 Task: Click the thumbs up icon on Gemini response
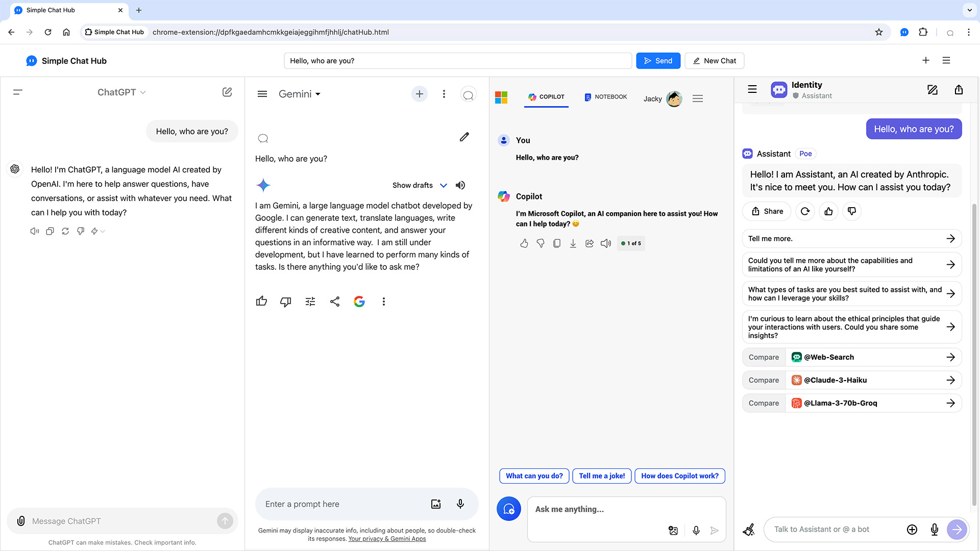pyautogui.click(x=262, y=300)
